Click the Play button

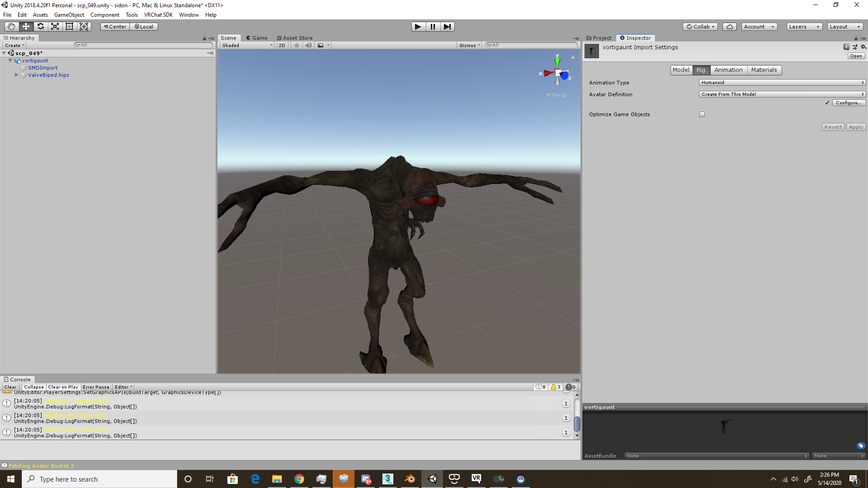coord(418,27)
